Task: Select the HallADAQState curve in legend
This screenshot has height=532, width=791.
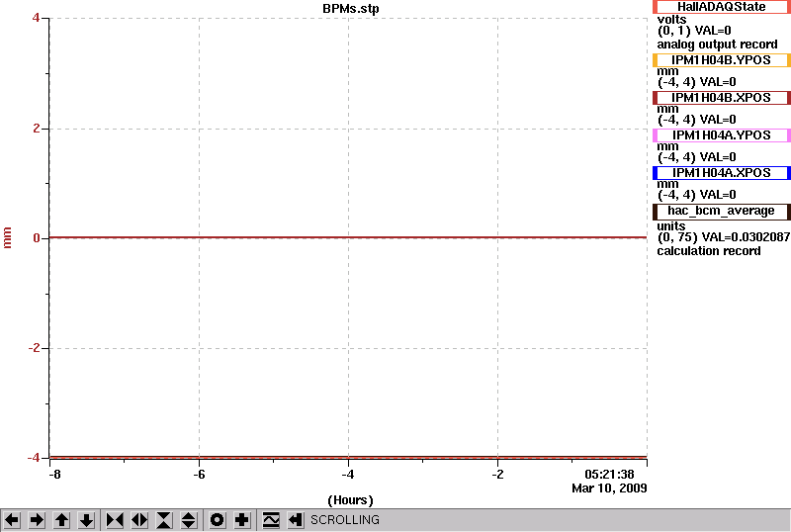Action: (x=722, y=7)
